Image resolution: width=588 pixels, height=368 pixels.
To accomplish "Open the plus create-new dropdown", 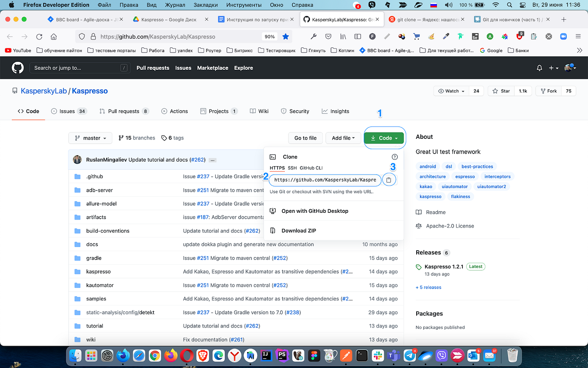I will coord(554,68).
